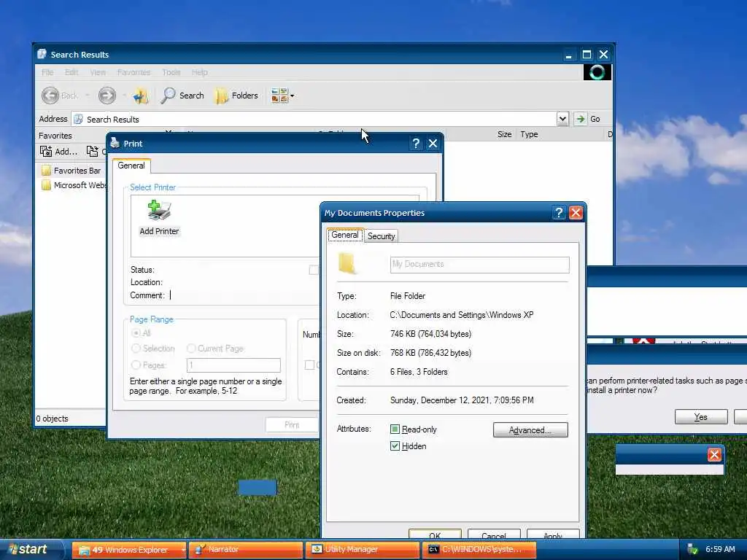
Task: Click the green Go arrow button
Action: [x=580, y=119]
